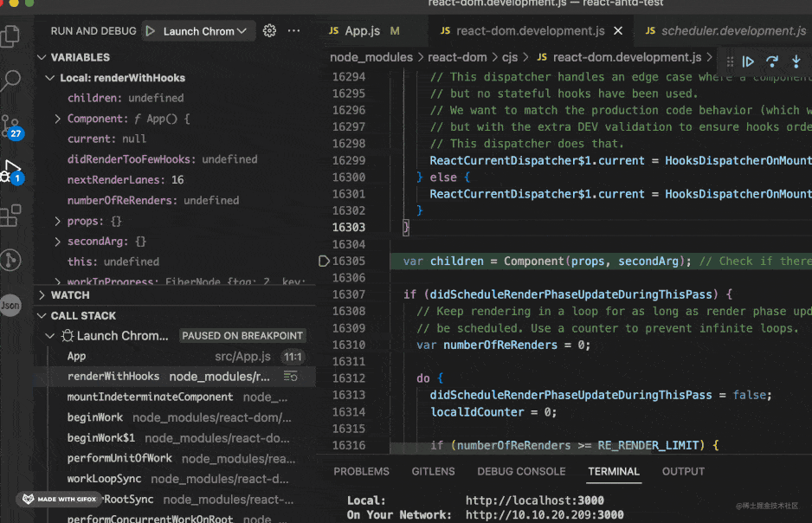Toggle the breakpoint on line 16305
Viewport: 812px width, 523px height.
(x=324, y=260)
